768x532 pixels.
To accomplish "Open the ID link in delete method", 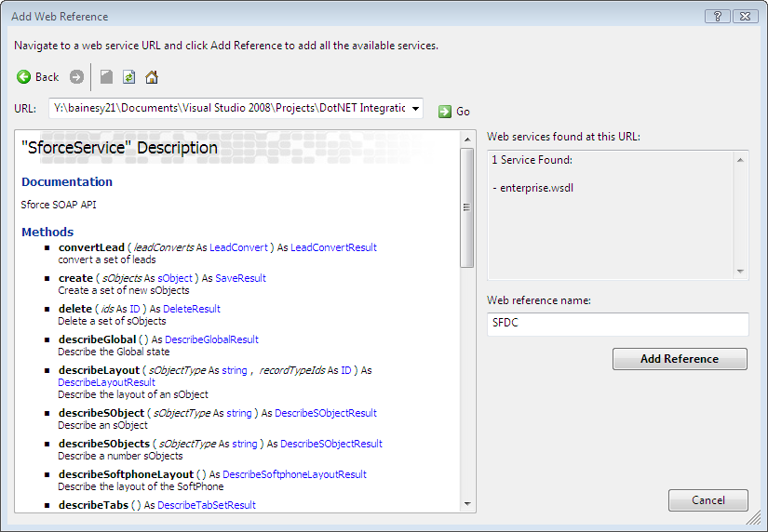I will tap(135, 309).
